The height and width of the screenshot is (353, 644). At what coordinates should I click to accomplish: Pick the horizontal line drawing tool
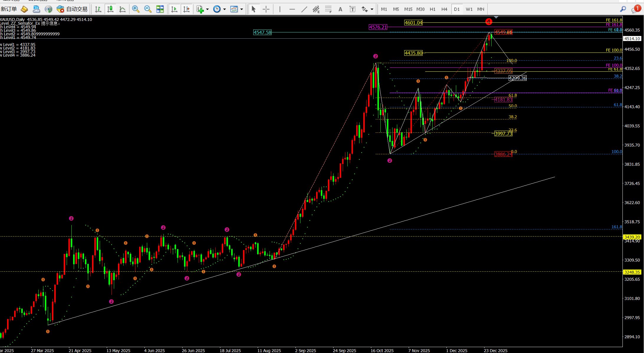click(x=292, y=9)
